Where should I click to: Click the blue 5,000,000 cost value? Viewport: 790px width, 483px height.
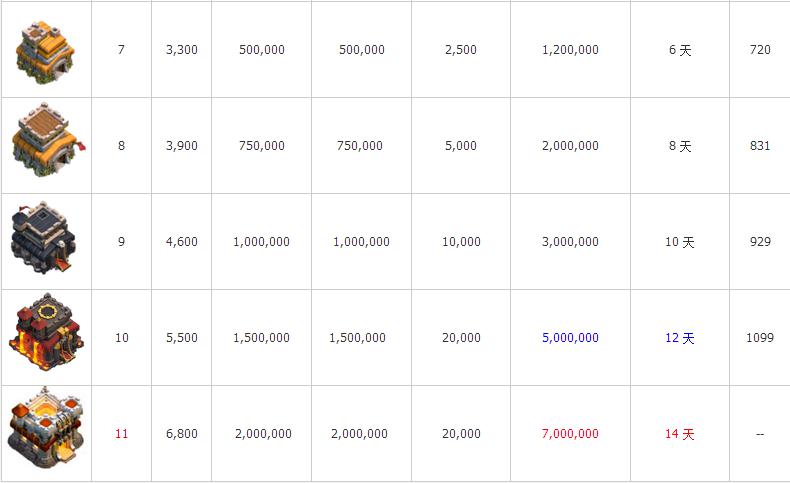point(570,338)
